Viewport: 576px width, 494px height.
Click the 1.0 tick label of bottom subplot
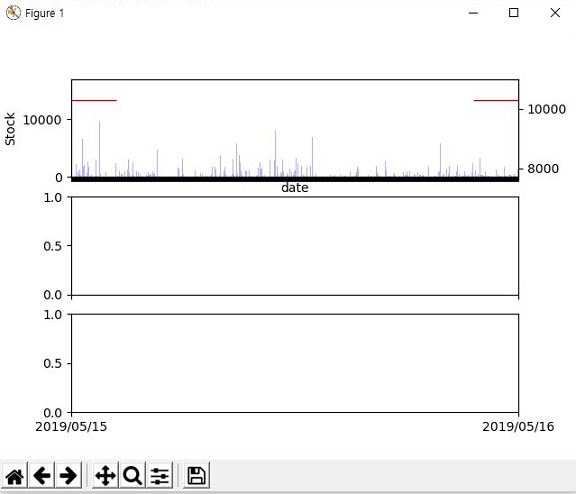point(53,315)
